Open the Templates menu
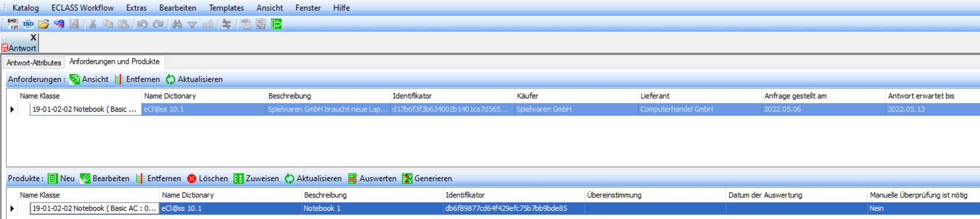 coord(226,8)
